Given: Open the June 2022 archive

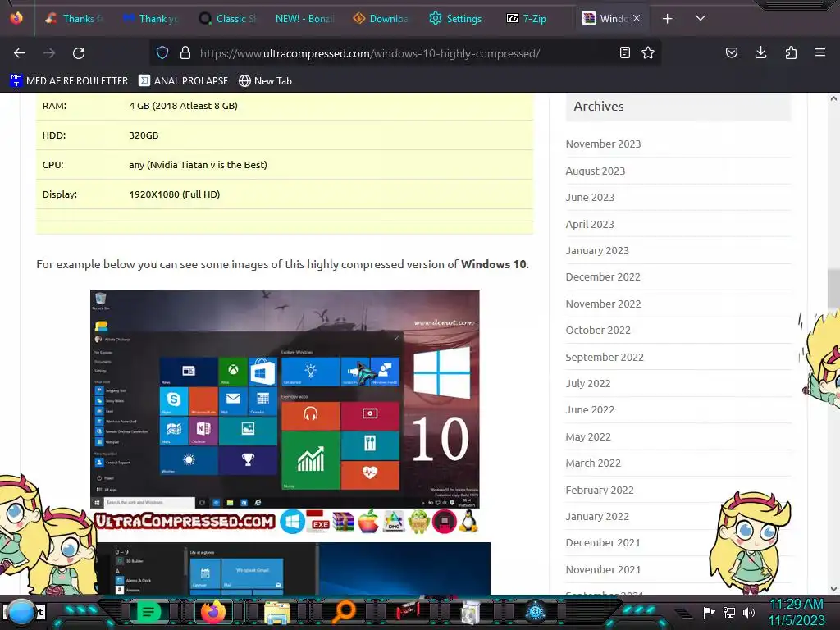Looking at the screenshot, I should click(590, 410).
